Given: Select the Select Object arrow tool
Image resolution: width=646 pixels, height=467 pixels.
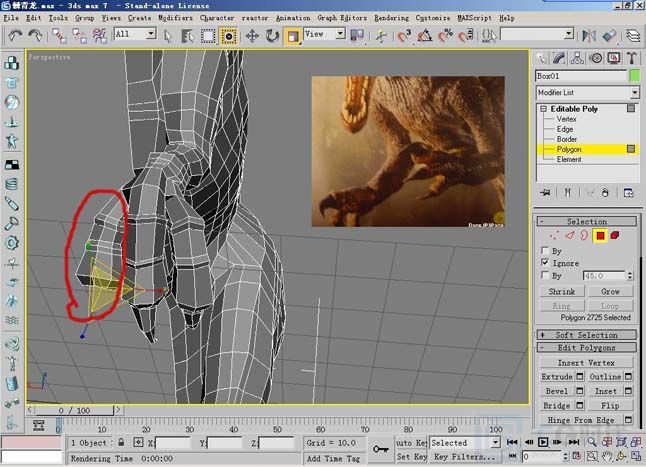Looking at the screenshot, I should pos(168,36).
